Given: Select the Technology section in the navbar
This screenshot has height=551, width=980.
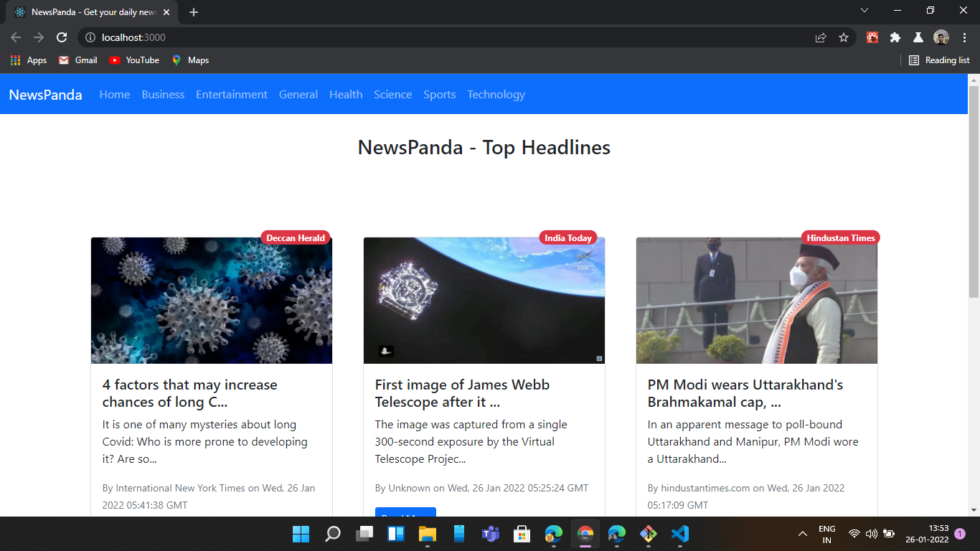Looking at the screenshot, I should click(496, 94).
